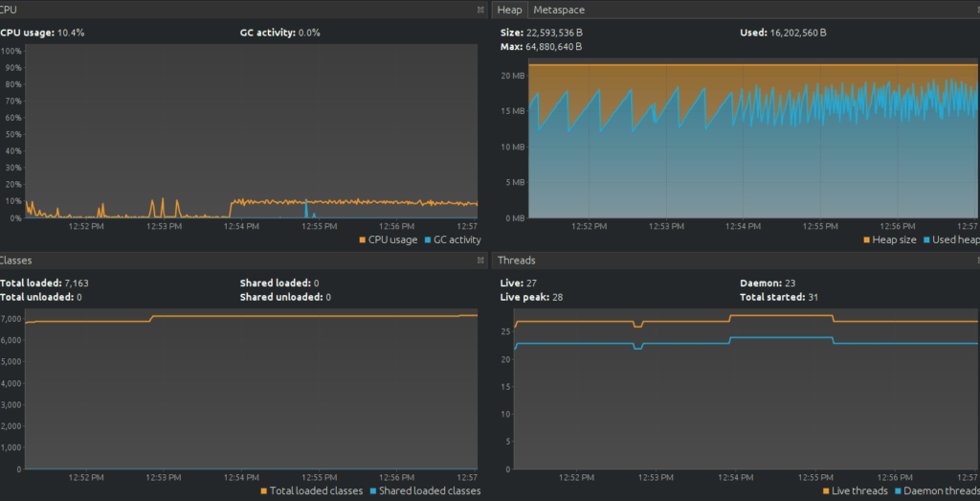Screen dimensions: 980x501
Task: Click the Daemon threads legend entry
Action: [937, 491]
